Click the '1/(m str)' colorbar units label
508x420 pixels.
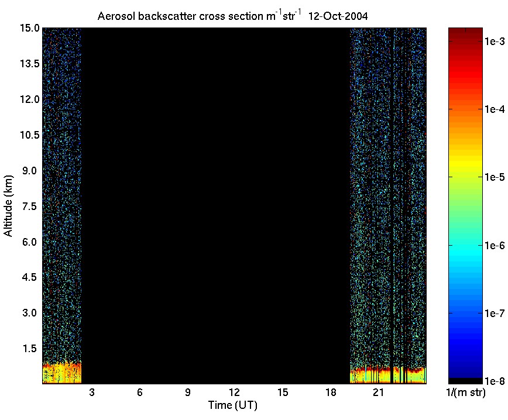466,393
